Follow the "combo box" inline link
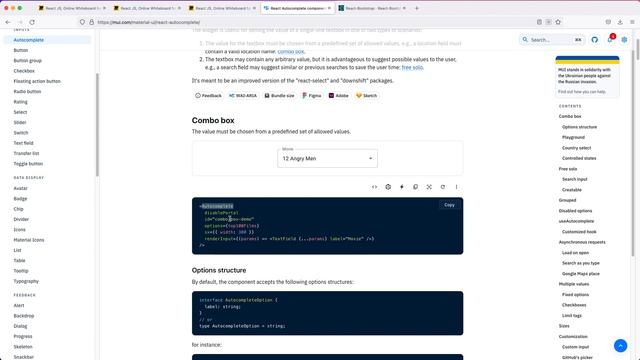This screenshot has height=360, width=640. 291,51
